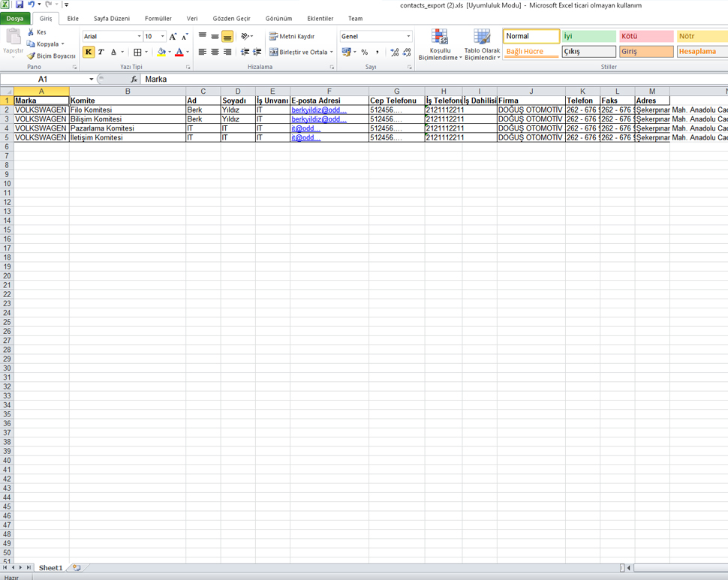This screenshot has width=728, height=580.
Task: Toggle bold K formatting
Action: (x=89, y=53)
